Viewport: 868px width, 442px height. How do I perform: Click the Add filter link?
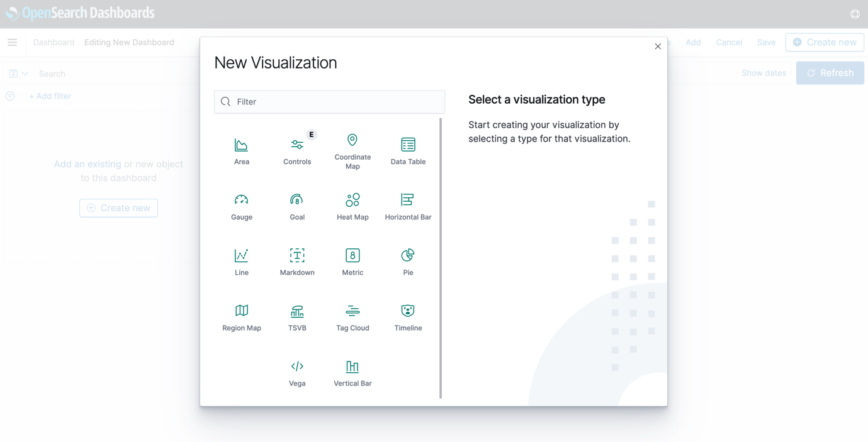pos(50,96)
